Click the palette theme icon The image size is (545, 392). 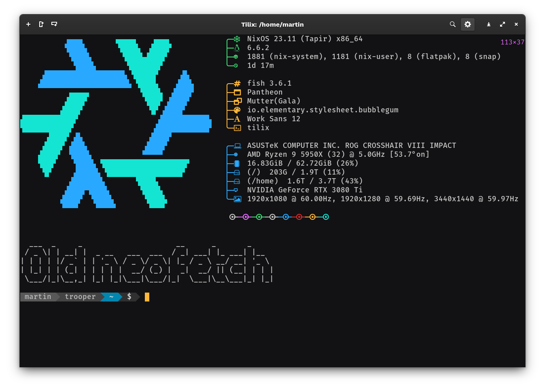click(237, 110)
